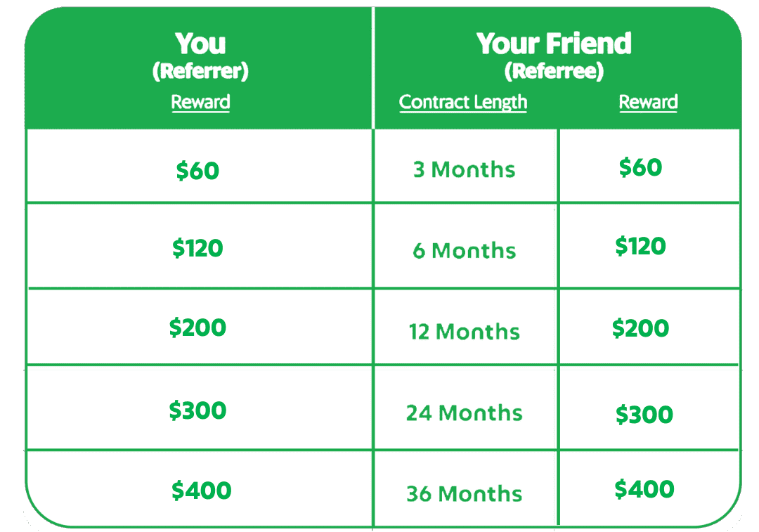Click the Your Friend (Referree) header title
Image resolution: width=759 pixels, height=532 pixels.
pos(554,56)
